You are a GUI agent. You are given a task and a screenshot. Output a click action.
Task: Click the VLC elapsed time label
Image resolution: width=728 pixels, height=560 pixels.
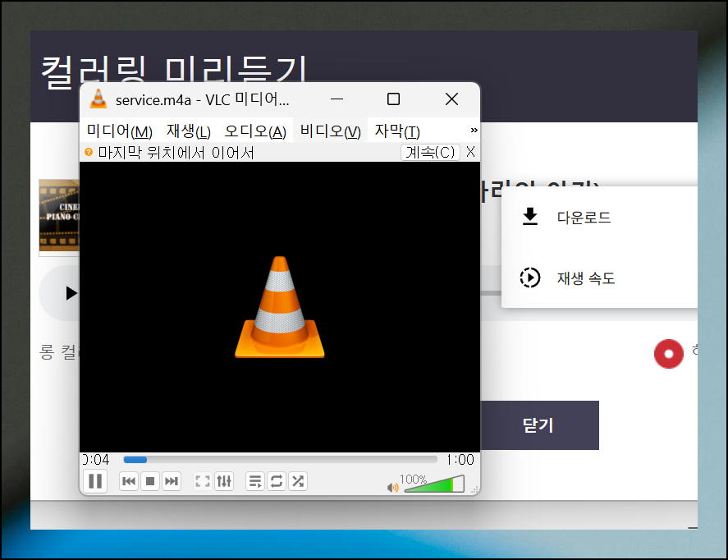[x=96, y=460]
